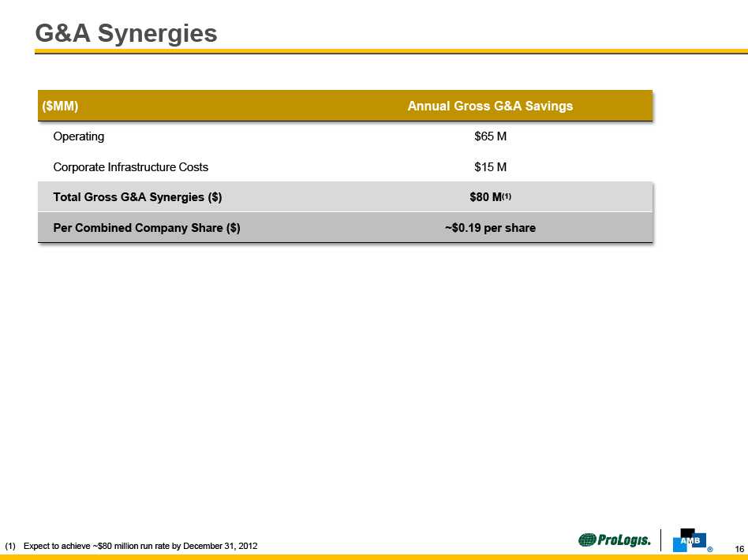748x560 pixels.
Task: Select the $65 M value
Action: coord(489,136)
